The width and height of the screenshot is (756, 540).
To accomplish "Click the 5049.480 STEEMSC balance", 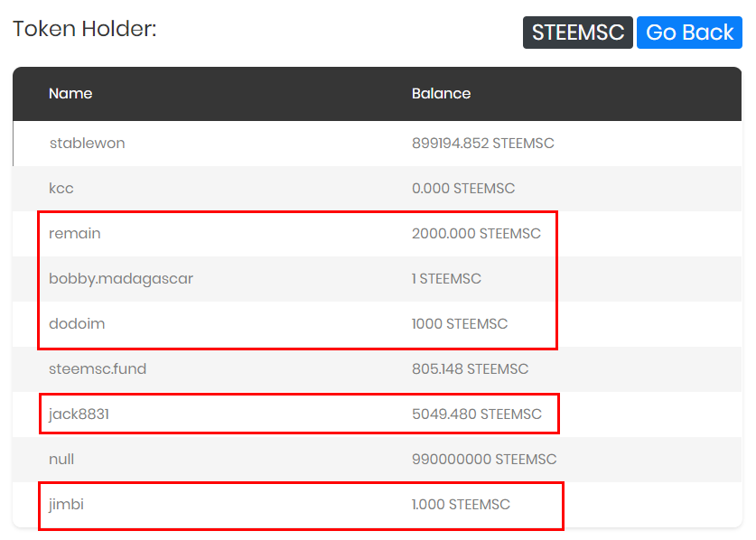I will 477,414.
